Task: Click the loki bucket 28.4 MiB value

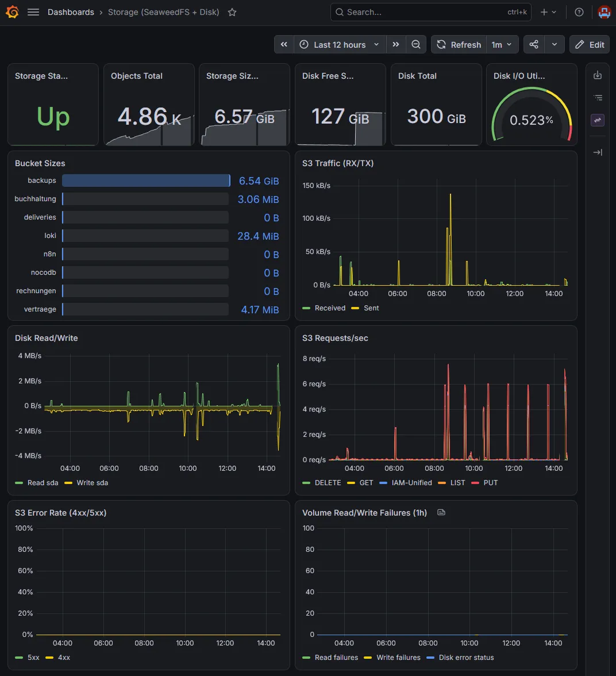Action: coord(258,236)
